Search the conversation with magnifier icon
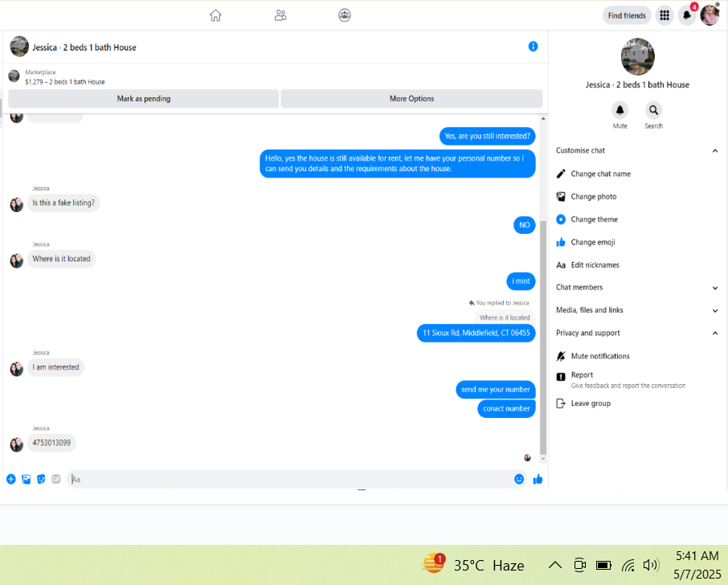Viewport: 728px width, 585px height. click(x=654, y=111)
